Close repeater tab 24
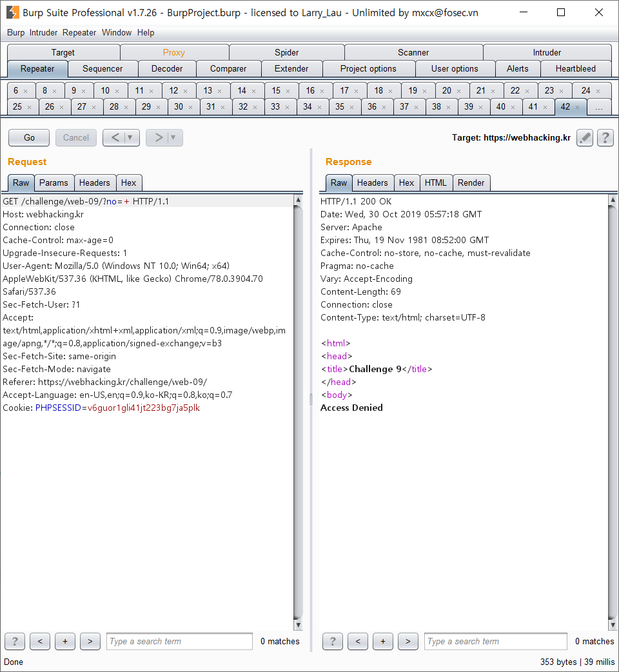Screen dimensions: 619x672 point(598,92)
